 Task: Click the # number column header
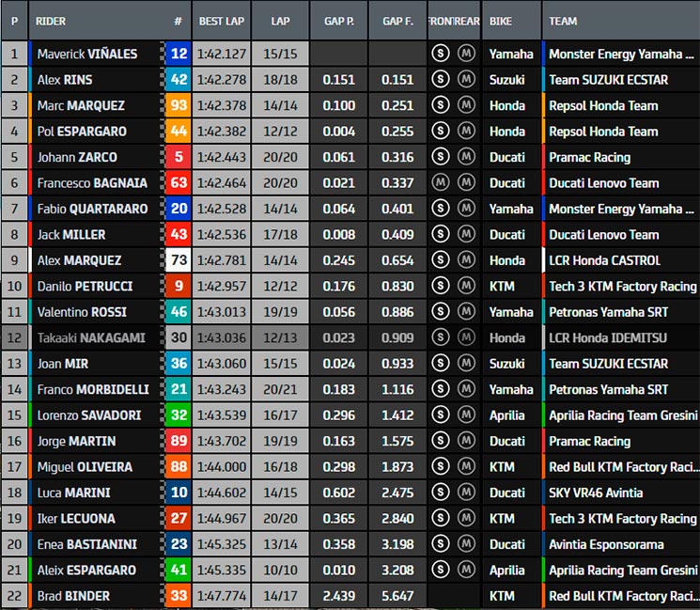178,21
